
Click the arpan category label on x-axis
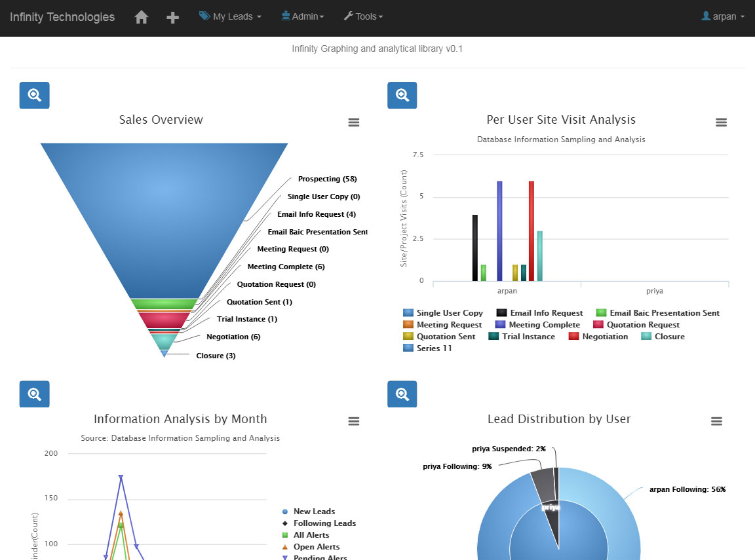click(x=507, y=291)
